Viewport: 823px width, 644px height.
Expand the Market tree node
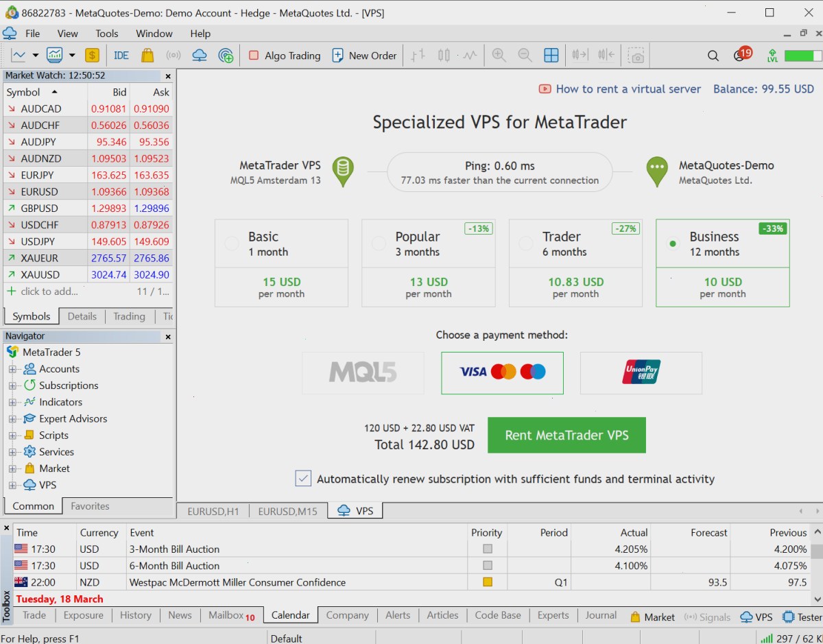(12, 468)
